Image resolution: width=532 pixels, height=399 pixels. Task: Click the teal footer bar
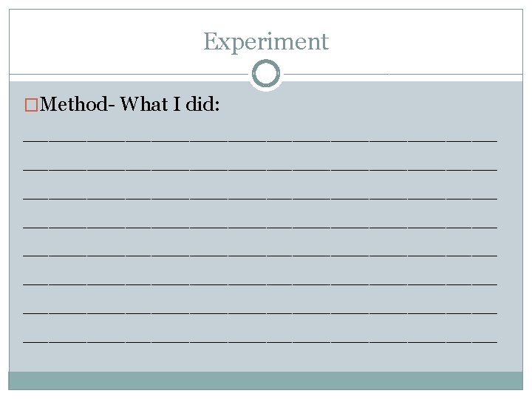(x=266, y=381)
